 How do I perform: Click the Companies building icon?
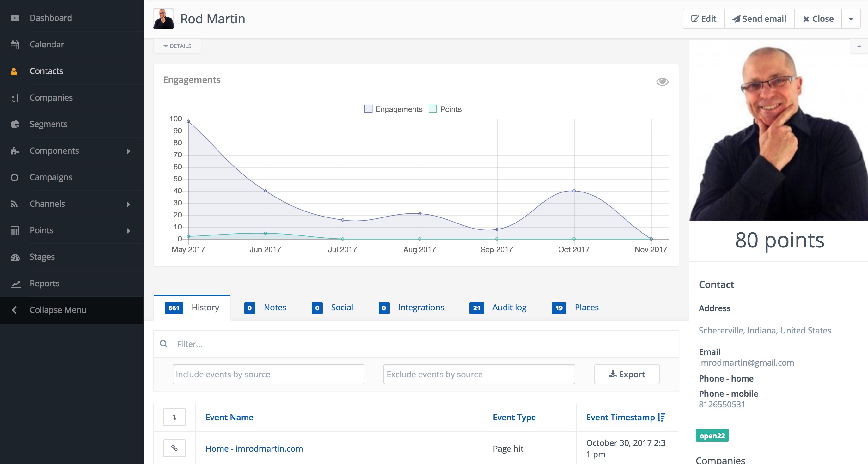point(14,98)
